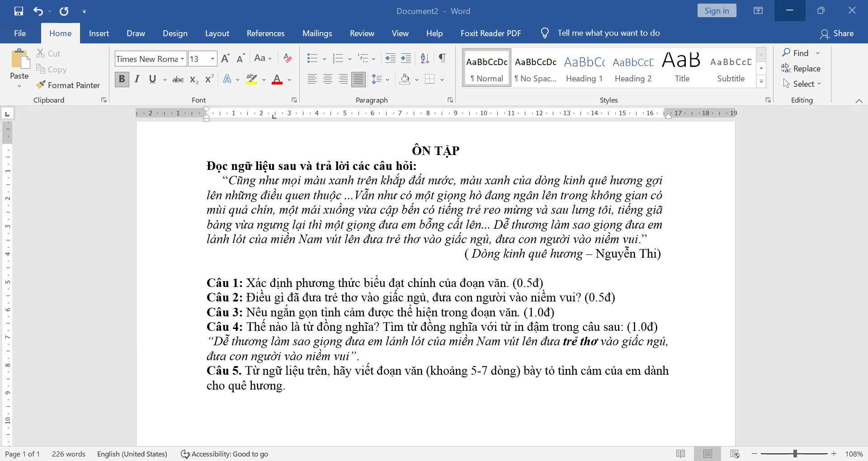This screenshot has height=461, width=868.
Task: Open the Find tool
Action: click(796, 53)
